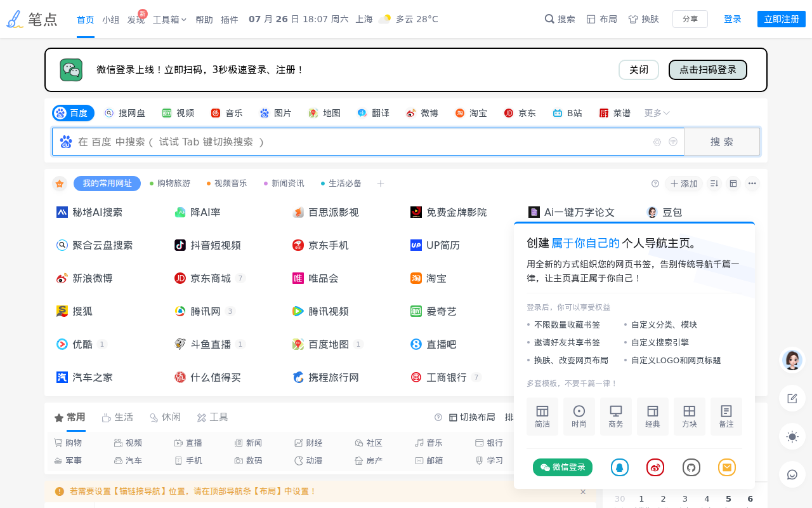Open the note edit floating icon

(x=792, y=398)
